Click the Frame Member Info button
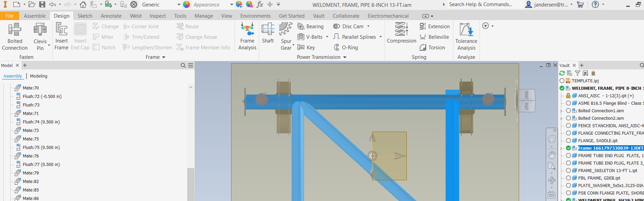 [203, 48]
